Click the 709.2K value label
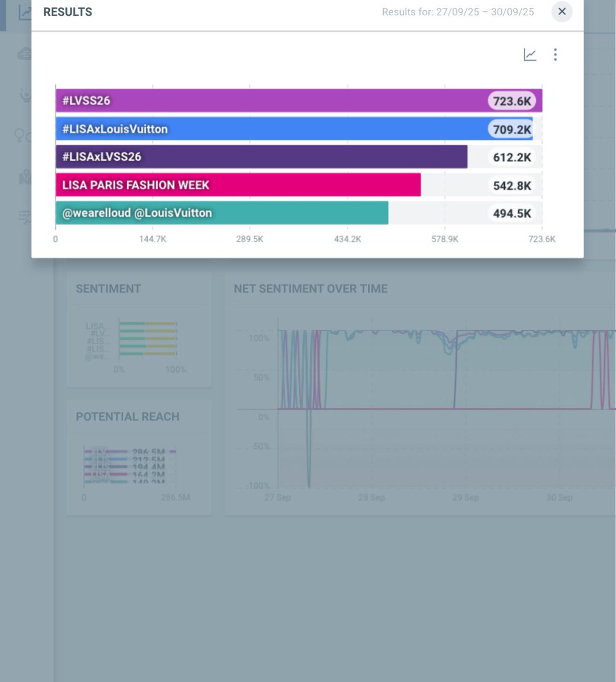This screenshot has height=682, width=616. tap(512, 129)
